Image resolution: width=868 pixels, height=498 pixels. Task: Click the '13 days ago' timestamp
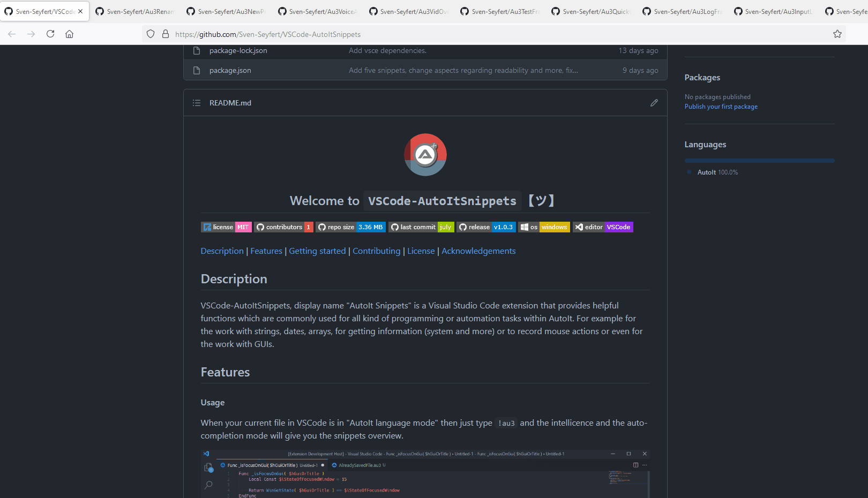(x=638, y=50)
